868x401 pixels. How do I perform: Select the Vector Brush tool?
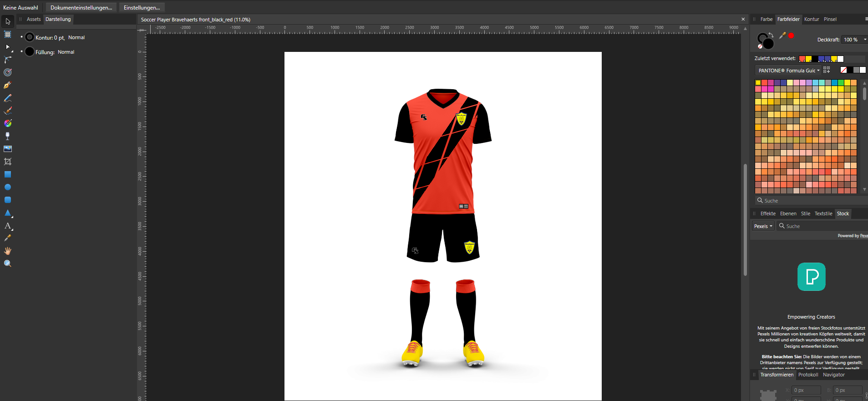[8, 111]
